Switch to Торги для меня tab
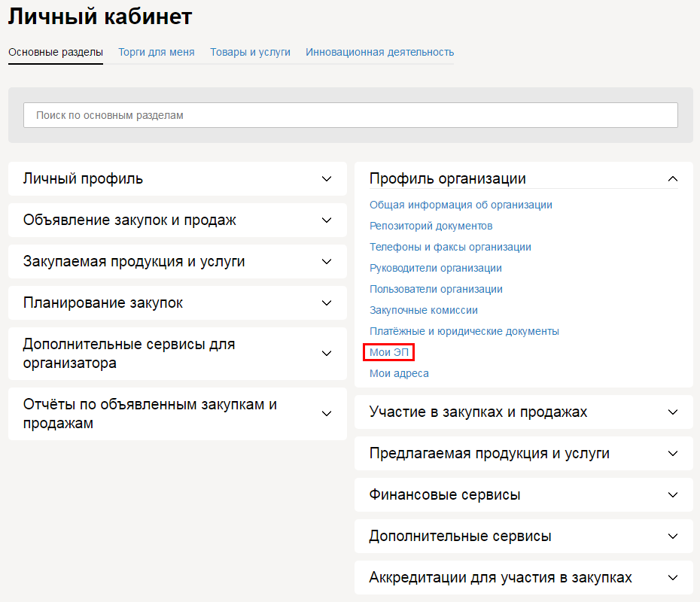This screenshot has height=602, width=700. pos(157,52)
